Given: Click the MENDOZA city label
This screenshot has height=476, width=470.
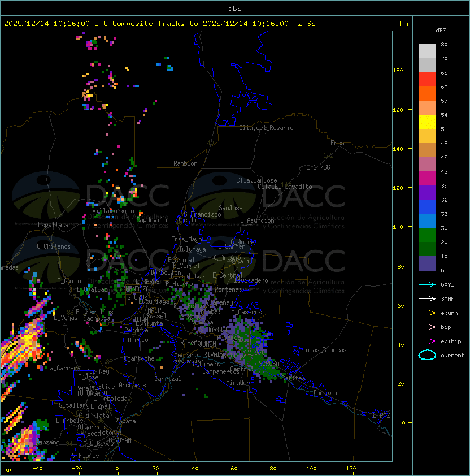Looking at the screenshot, I should (x=137, y=289).
